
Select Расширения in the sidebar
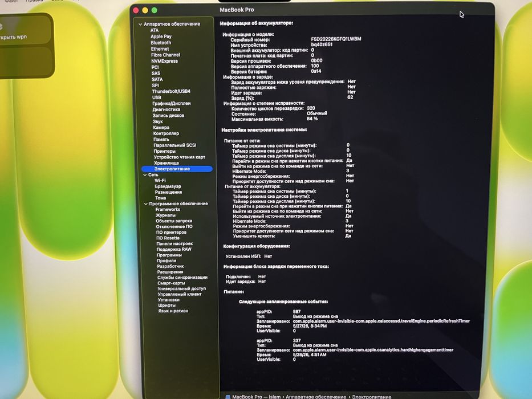170,272
